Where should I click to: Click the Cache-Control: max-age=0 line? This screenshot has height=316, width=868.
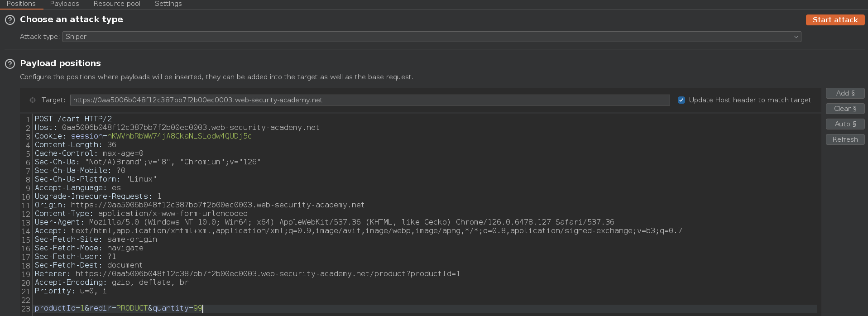pos(89,153)
